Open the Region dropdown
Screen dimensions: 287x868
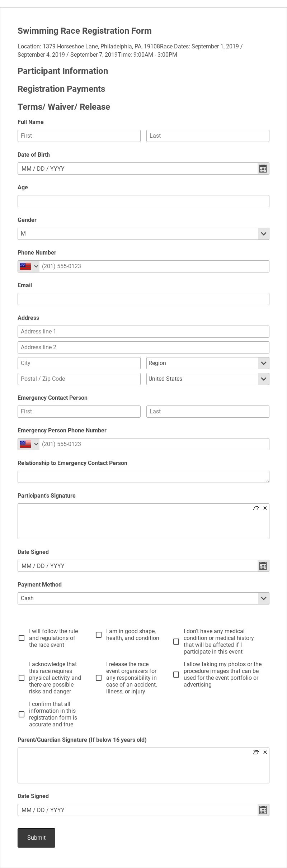coord(208,363)
